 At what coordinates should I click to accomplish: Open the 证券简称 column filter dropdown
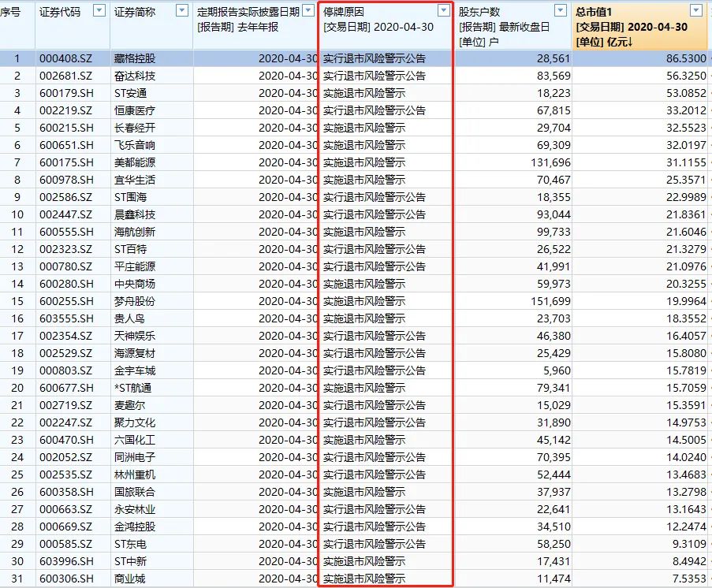[181, 10]
